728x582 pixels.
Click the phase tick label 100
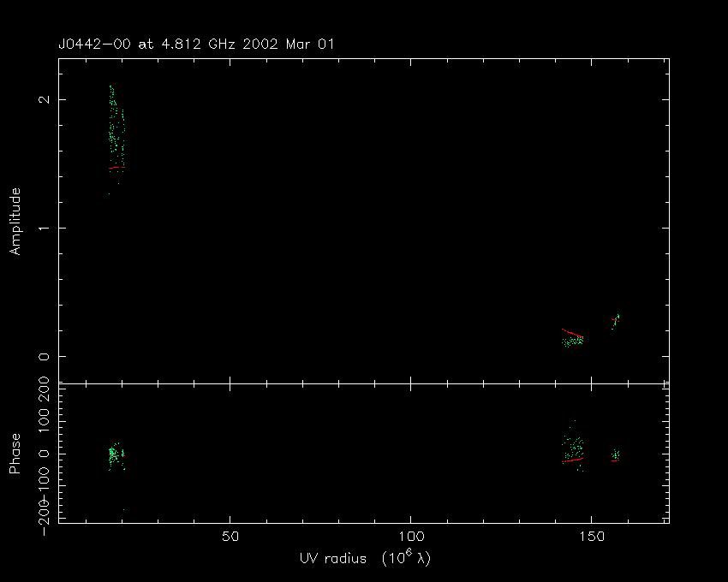[43, 422]
